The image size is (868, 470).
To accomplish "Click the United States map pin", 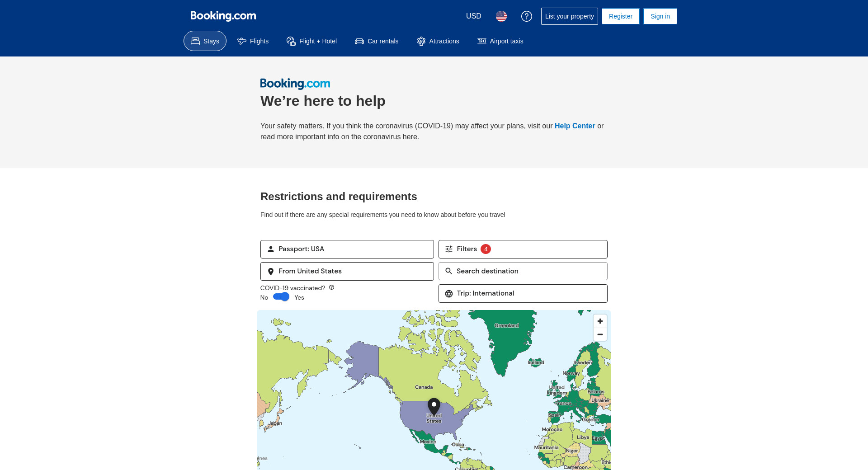I will [434, 406].
